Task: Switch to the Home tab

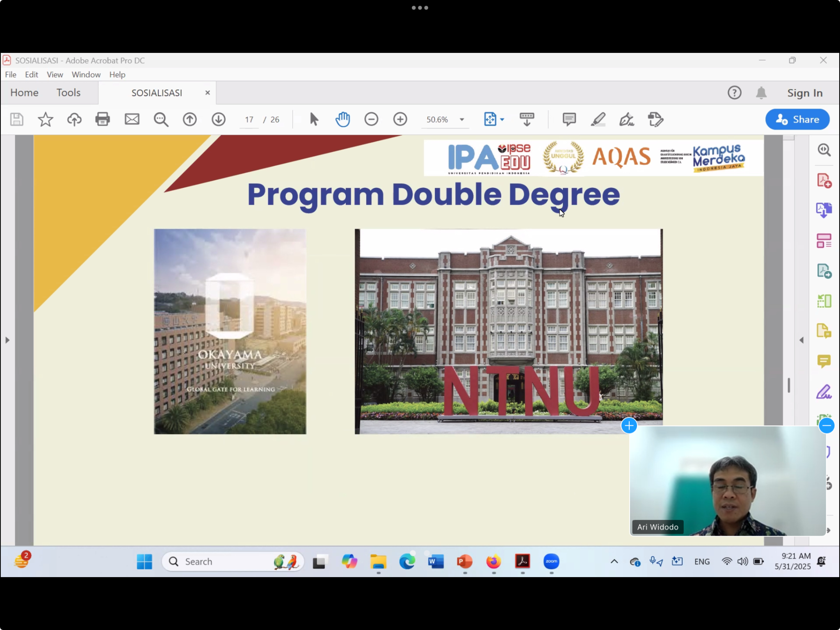Action: coord(24,93)
